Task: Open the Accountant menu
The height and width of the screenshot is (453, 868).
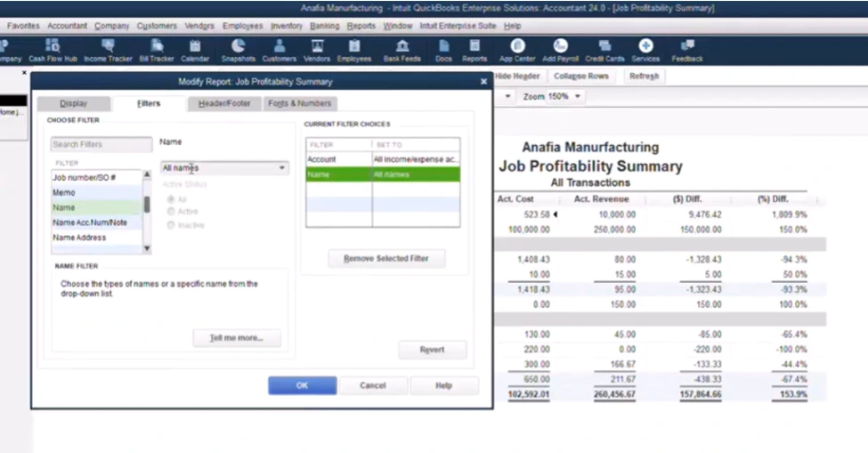Action: [x=67, y=26]
